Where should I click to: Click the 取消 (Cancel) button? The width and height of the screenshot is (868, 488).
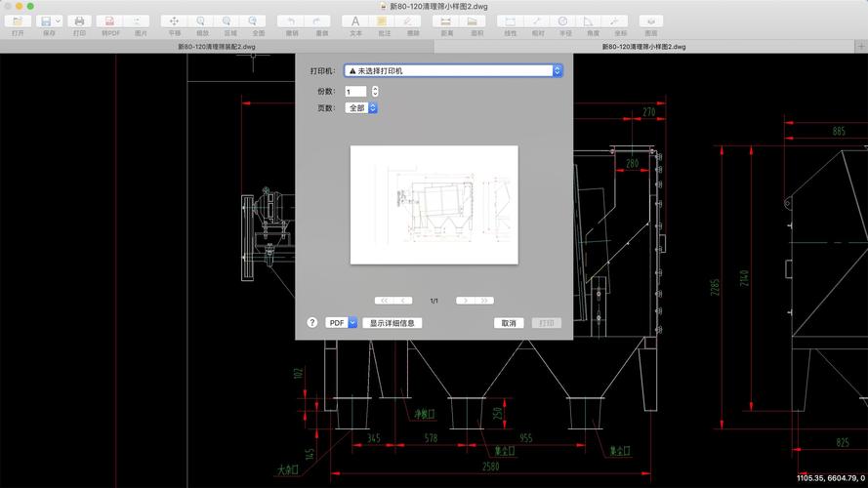(509, 323)
